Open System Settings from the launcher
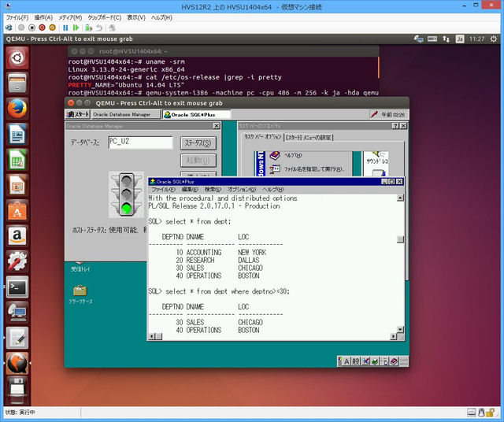Screen dimensions: 504x422 (x=17, y=261)
